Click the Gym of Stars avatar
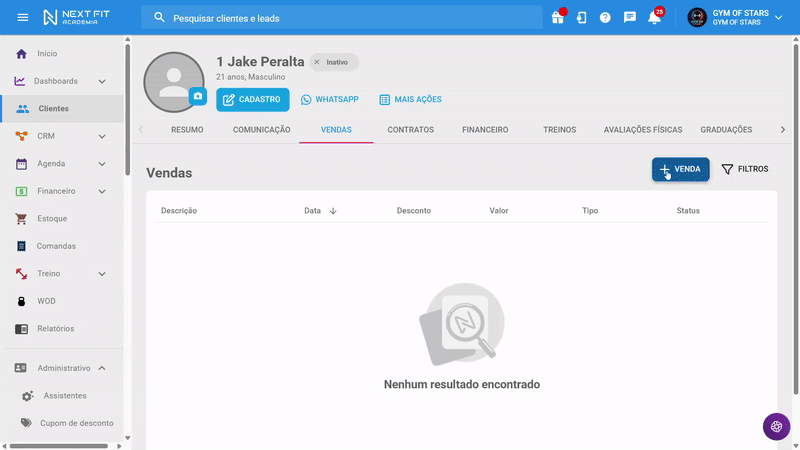Image resolution: width=800 pixels, height=450 pixels. pos(697,17)
